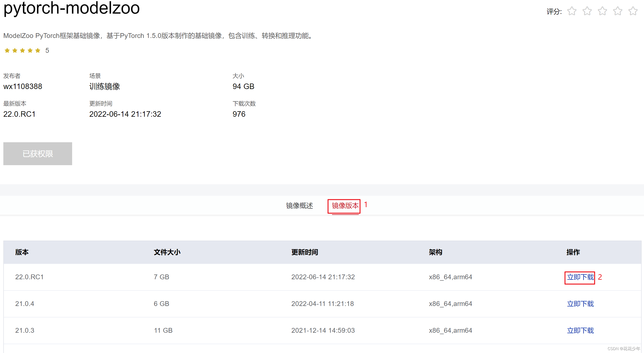Rate one star in 评分 rating
Screen dimensions: 644x353
pos(571,11)
